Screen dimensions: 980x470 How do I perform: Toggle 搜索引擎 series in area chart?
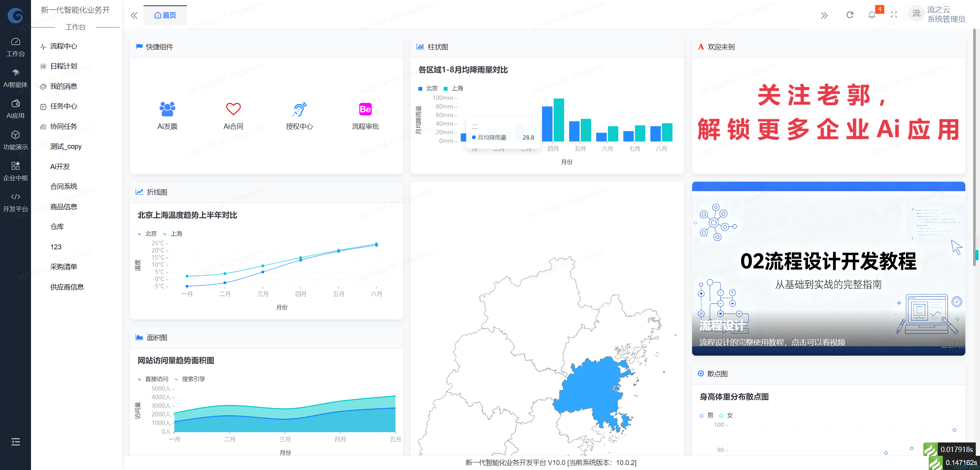189,379
